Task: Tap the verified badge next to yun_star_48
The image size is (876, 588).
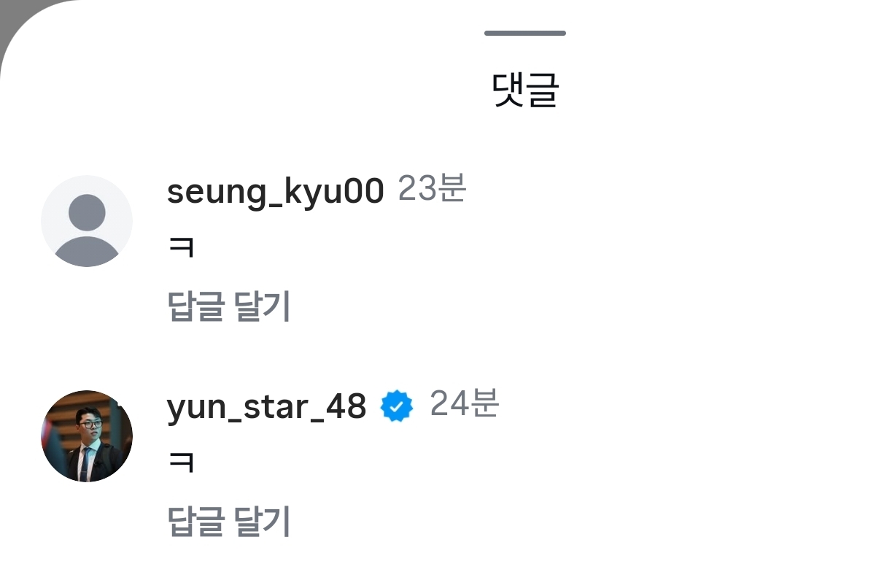Action: pyautogui.click(x=398, y=406)
